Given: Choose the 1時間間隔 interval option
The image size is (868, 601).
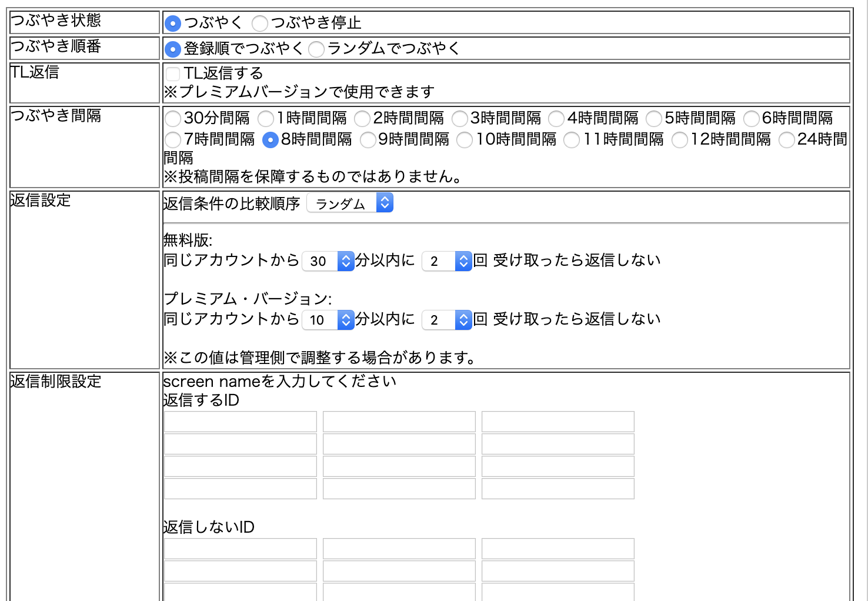Looking at the screenshot, I should 266,119.
